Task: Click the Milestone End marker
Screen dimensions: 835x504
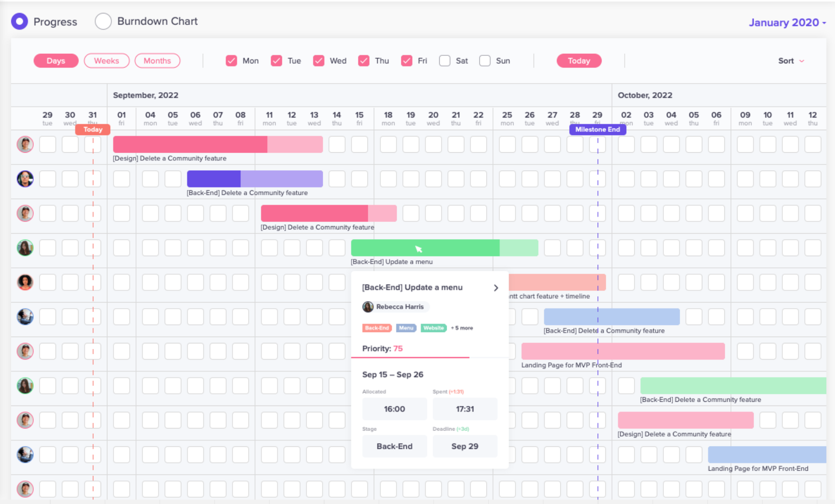Action: (x=597, y=129)
